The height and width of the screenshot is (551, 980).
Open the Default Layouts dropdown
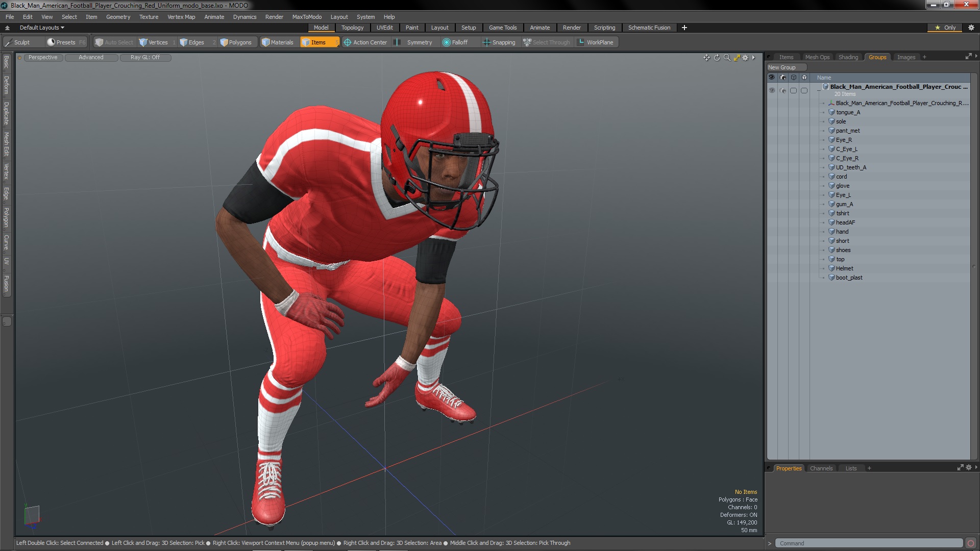click(x=42, y=28)
